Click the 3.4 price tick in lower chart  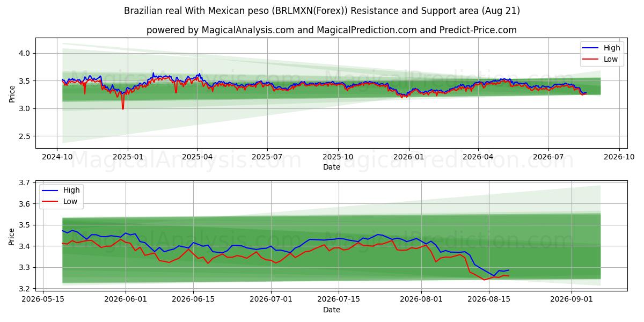coord(26,246)
